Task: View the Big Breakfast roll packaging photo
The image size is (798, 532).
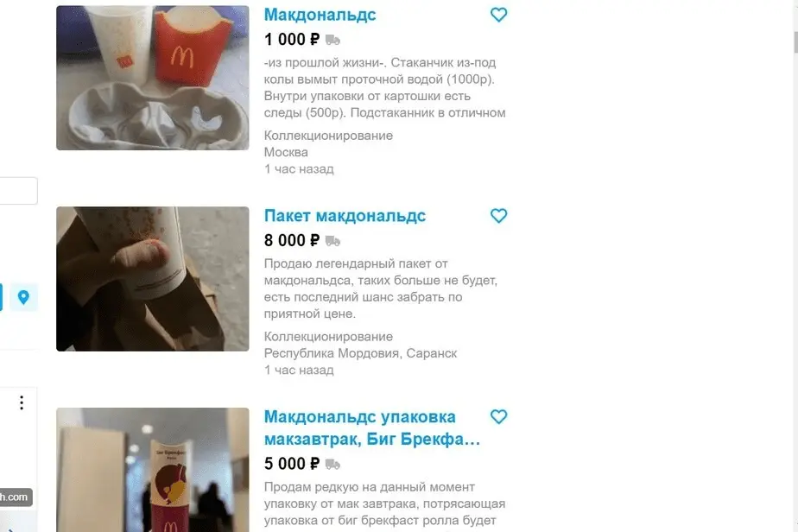Action: [153, 470]
